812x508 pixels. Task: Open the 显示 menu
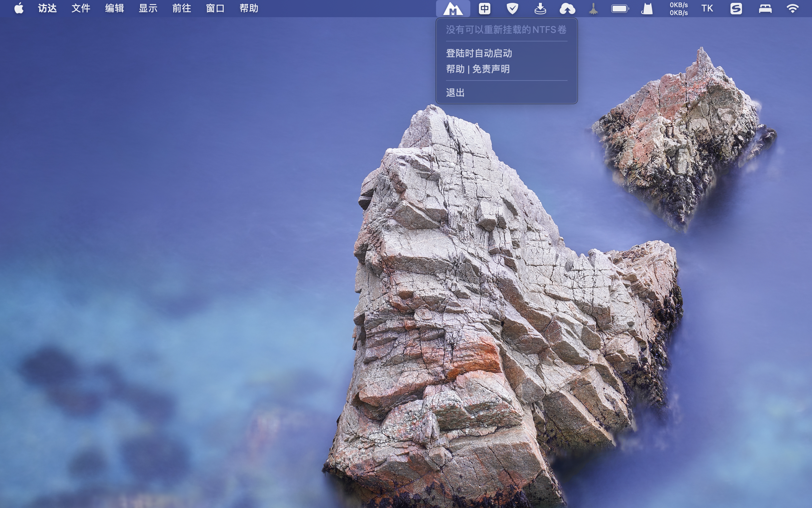tap(148, 8)
